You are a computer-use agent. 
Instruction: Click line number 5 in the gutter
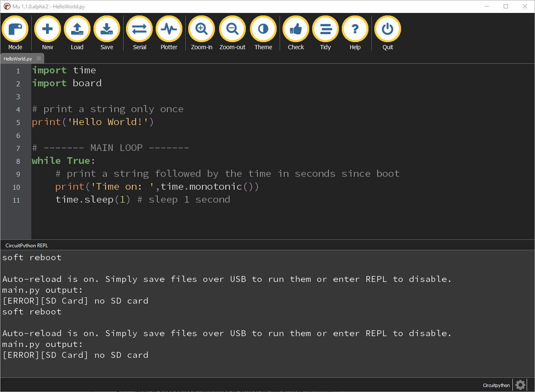[x=18, y=123]
